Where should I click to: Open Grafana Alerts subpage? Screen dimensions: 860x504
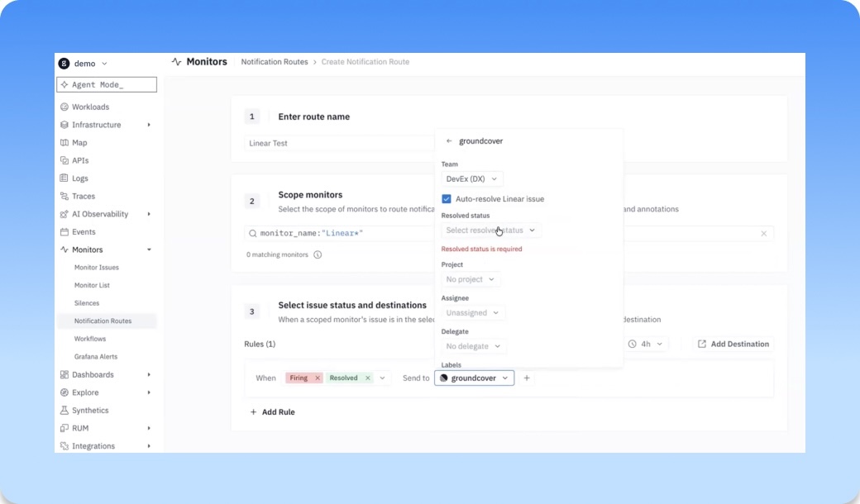(96, 357)
